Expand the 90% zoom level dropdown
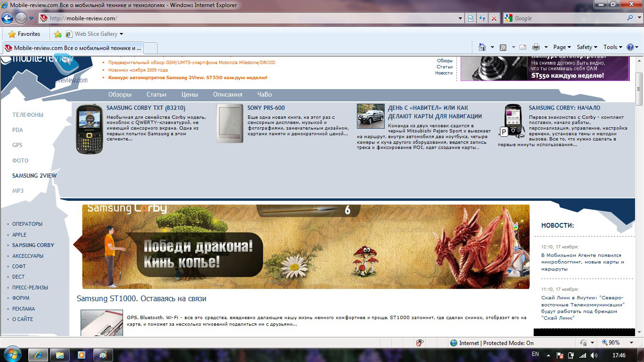644x362 pixels. tap(630, 343)
